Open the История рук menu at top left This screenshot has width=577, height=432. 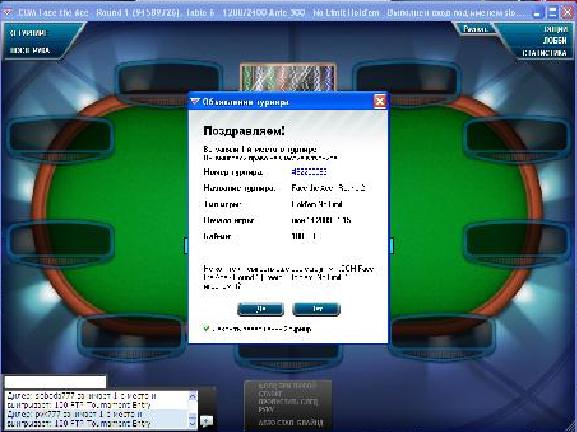tap(30, 50)
